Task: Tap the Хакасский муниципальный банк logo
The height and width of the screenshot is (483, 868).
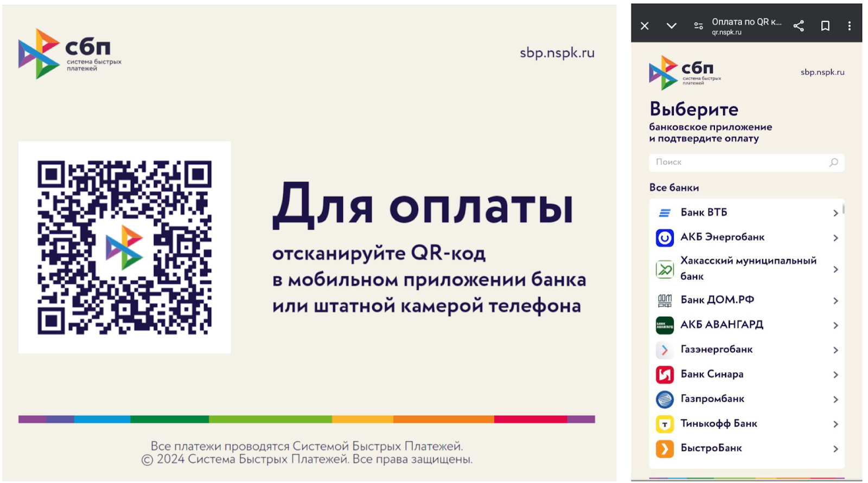Action: click(x=665, y=269)
